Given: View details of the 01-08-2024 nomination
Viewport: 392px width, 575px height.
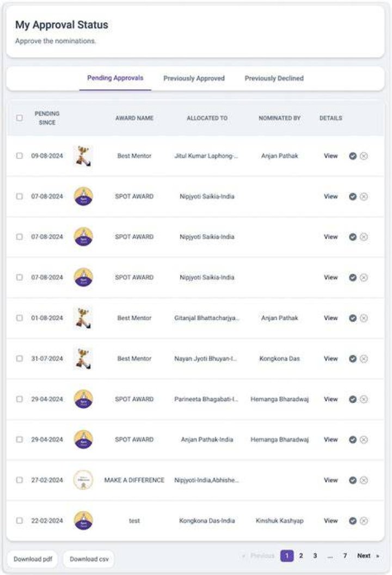Looking at the screenshot, I should (x=331, y=318).
